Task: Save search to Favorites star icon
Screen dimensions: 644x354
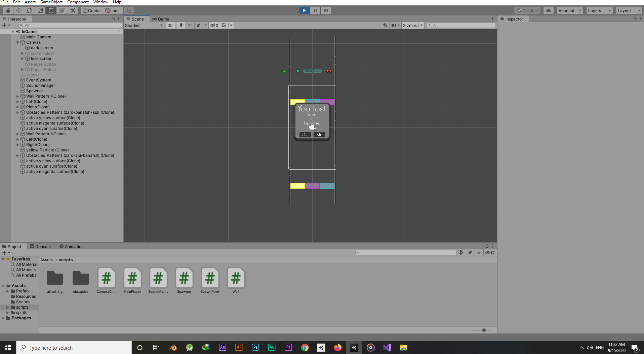Action: click(479, 253)
